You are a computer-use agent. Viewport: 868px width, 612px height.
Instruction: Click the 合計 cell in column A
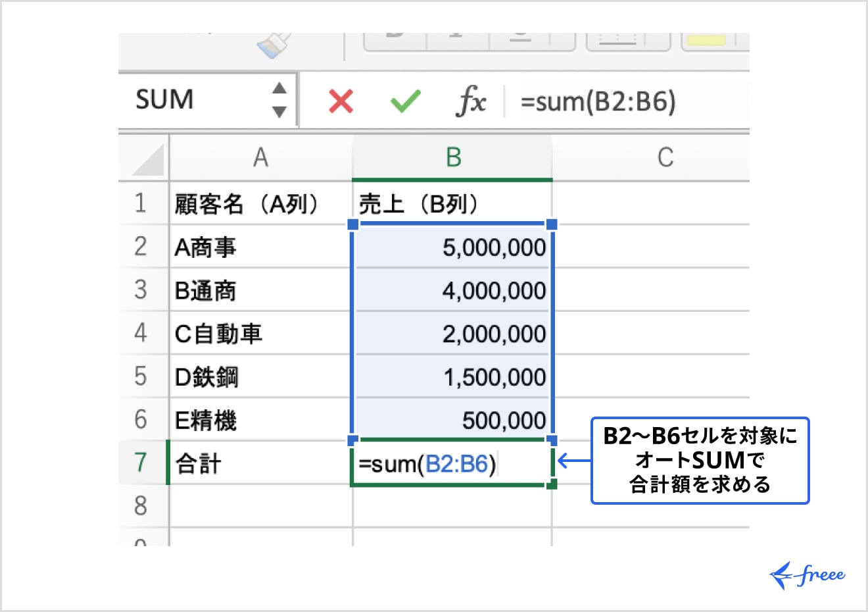click(x=260, y=463)
